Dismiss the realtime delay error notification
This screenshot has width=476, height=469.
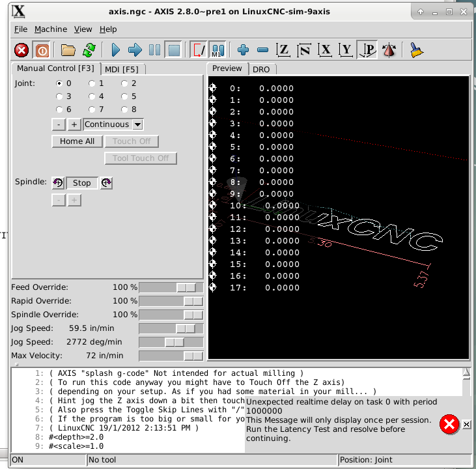click(467, 424)
